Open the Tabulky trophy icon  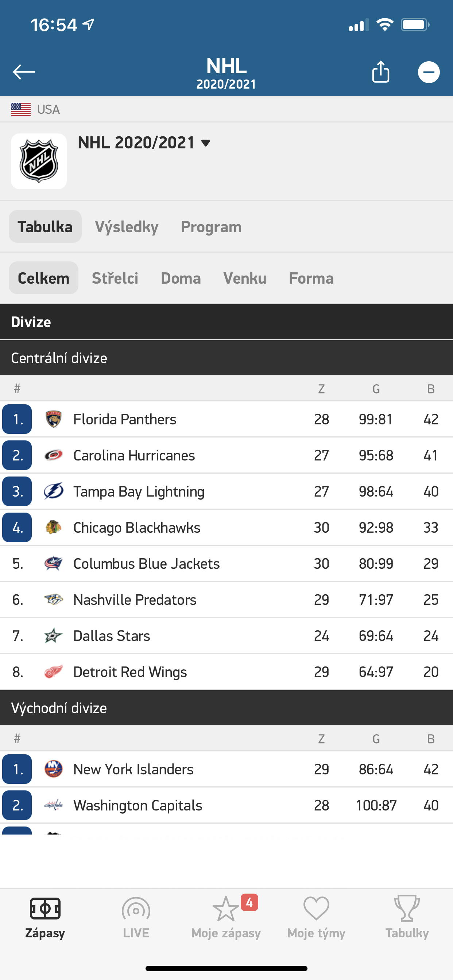(407, 909)
